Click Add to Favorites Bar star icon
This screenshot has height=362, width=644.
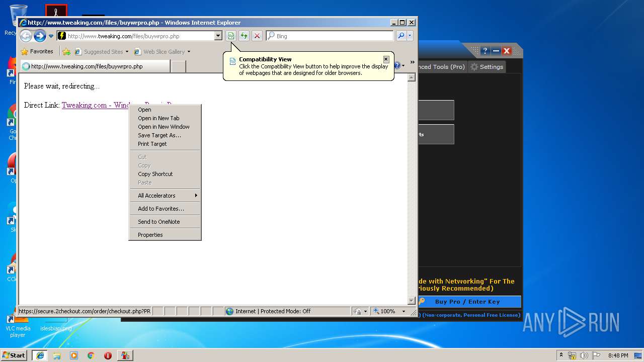click(66, 51)
